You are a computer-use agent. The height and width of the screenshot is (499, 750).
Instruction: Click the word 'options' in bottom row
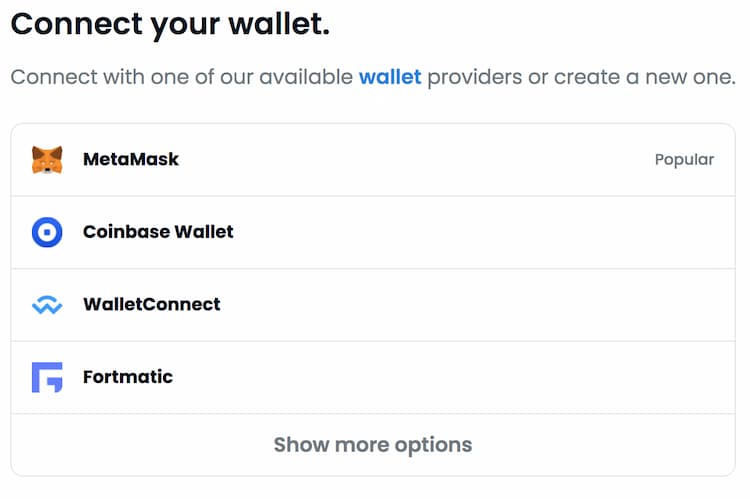(x=433, y=446)
